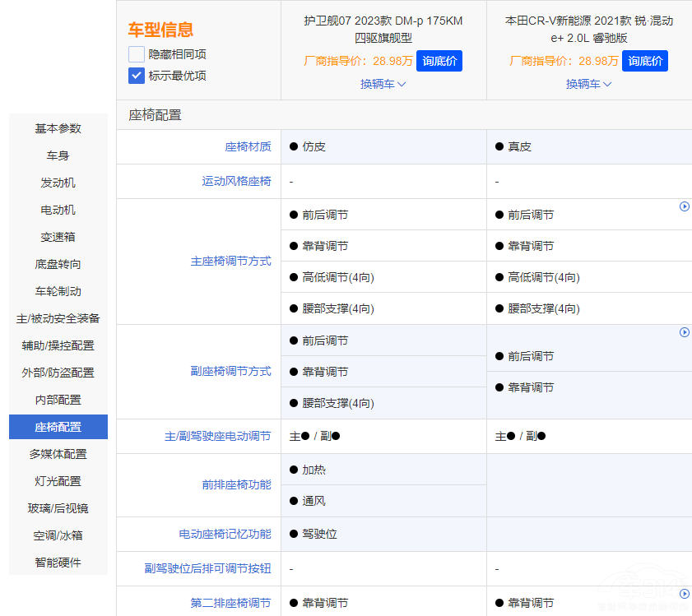Open 基本参数 in sidebar
692x616 pixels.
point(58,128)
